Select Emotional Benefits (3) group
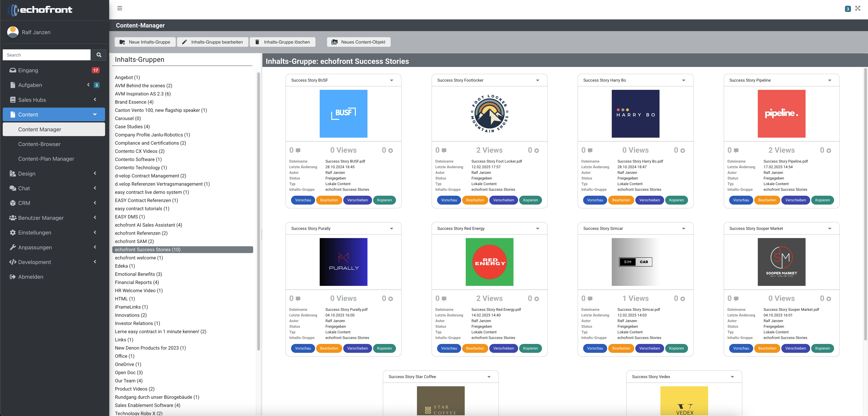 138,274
